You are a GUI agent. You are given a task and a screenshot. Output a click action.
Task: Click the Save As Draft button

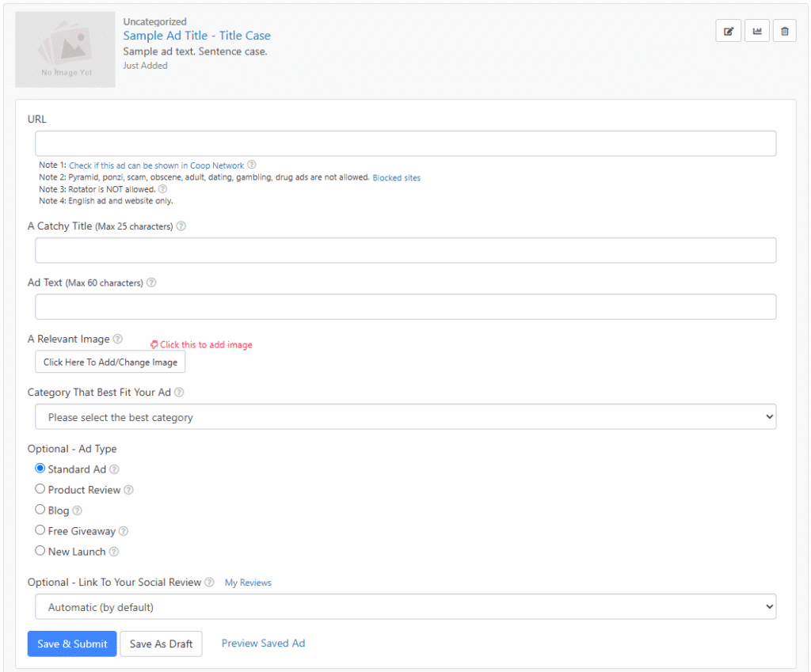click(x=161, y=644)
